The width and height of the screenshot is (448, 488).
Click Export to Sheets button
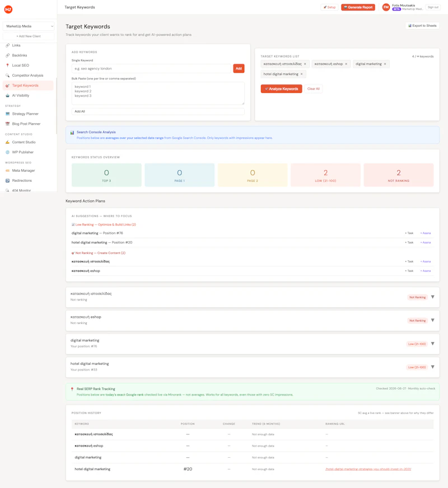click(x=422, y=26)
